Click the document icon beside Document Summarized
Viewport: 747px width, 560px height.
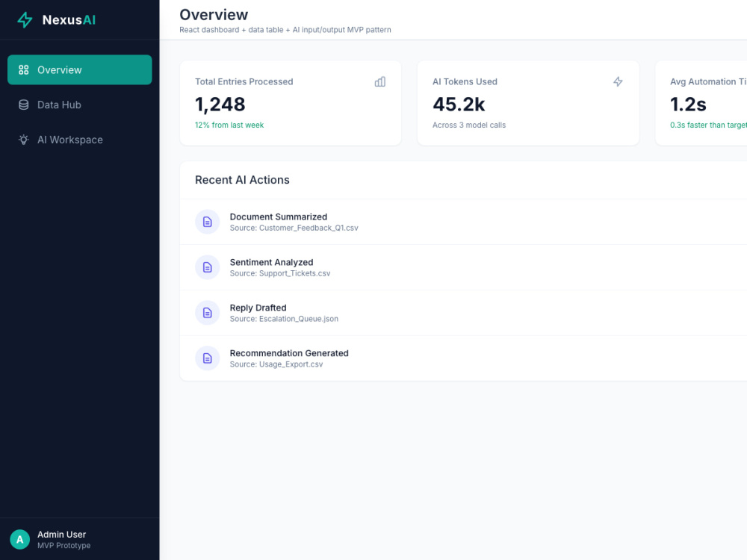(x=207, y=222)
